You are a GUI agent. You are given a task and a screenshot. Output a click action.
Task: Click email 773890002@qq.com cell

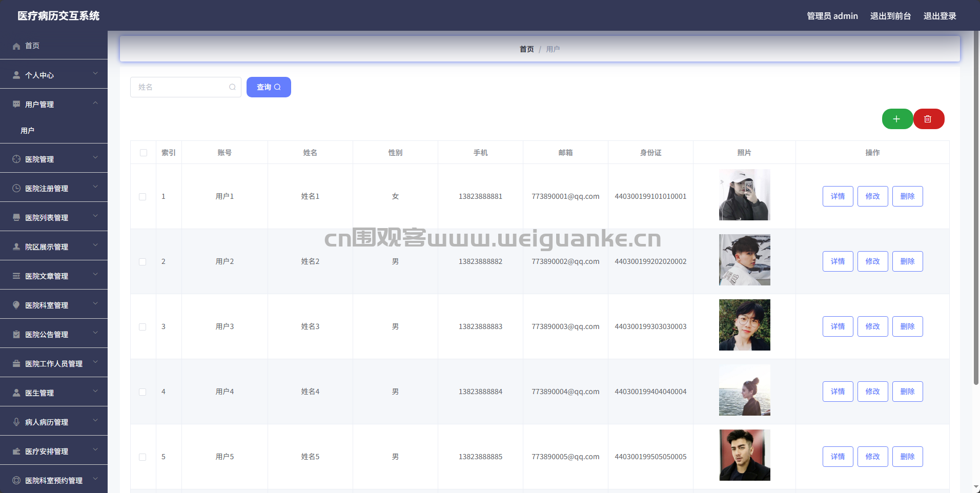pyautogui.click(x=565, y=261)
